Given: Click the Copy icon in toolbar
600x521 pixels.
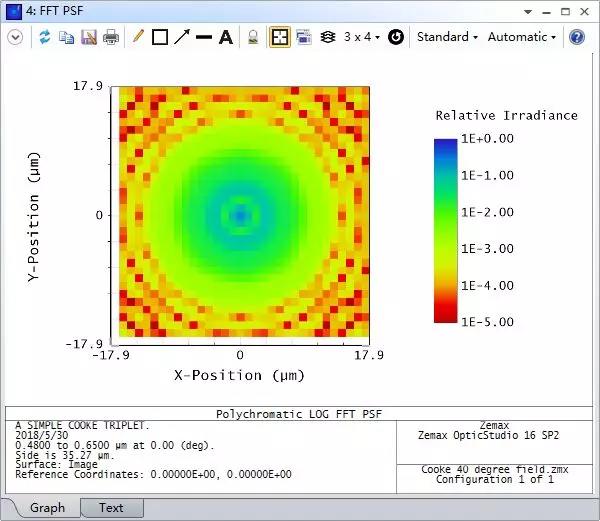Looking at the screenshot, I should point(67,37).
